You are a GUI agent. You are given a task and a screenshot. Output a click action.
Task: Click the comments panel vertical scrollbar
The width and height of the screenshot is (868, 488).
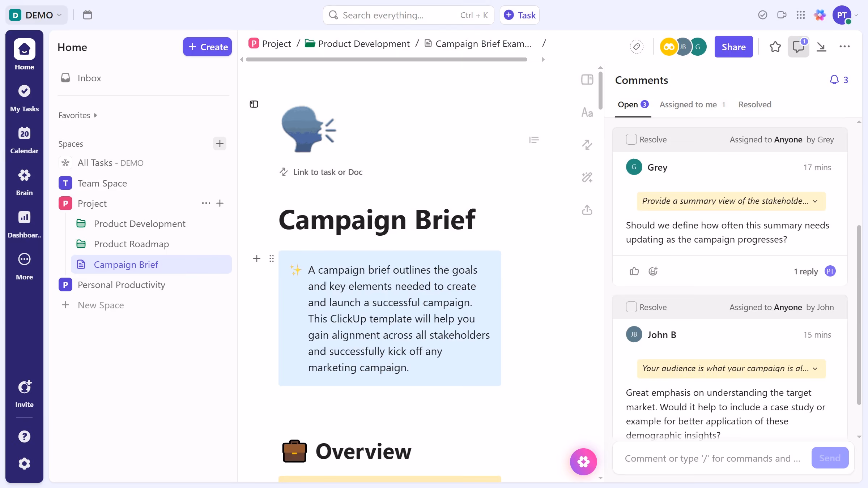tap(859, 314)
